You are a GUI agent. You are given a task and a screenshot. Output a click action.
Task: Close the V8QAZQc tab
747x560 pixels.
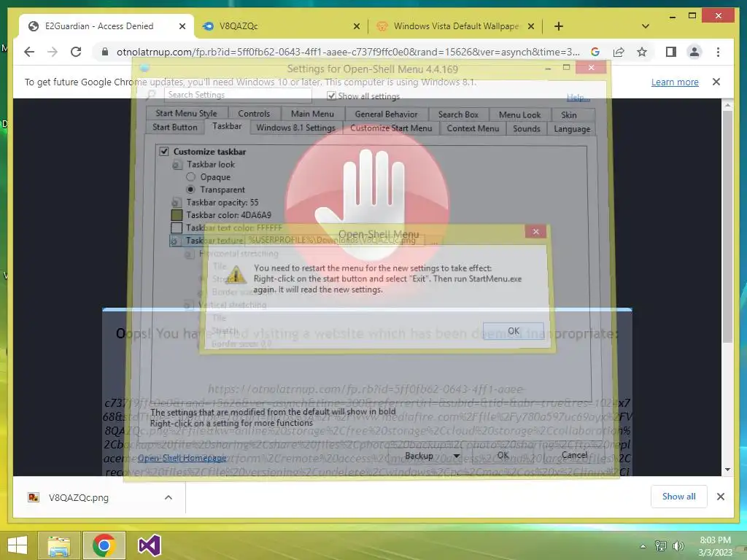(356, 27)
